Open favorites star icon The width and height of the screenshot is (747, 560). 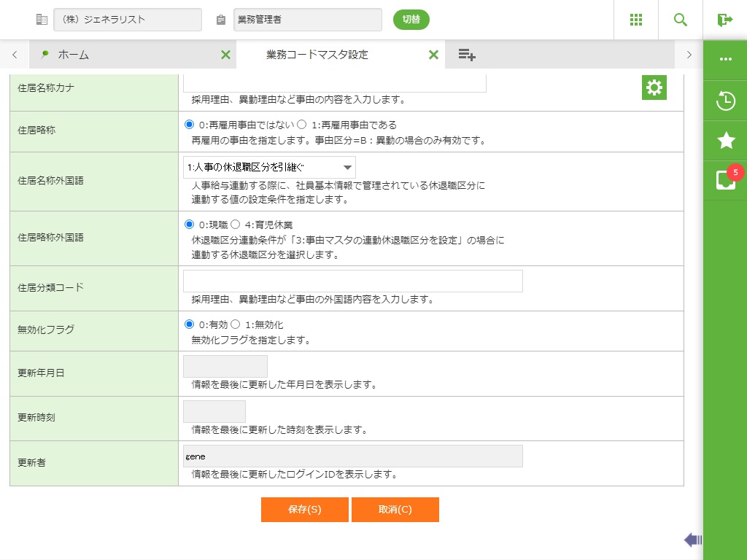(725, 141)
